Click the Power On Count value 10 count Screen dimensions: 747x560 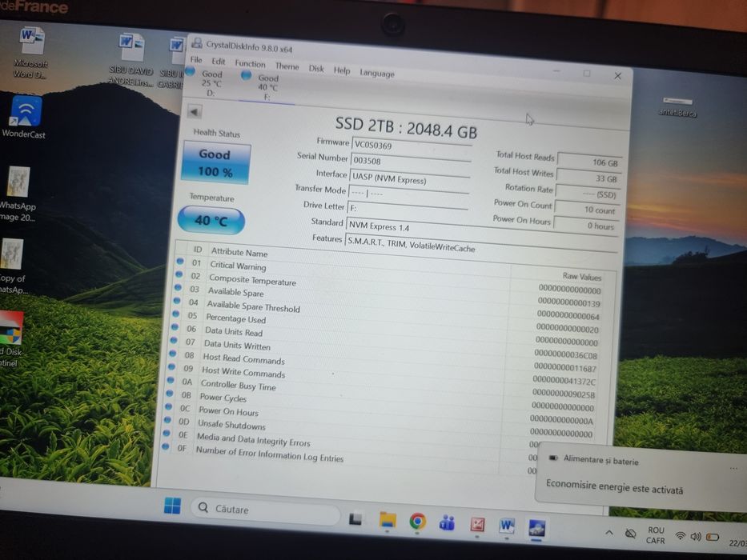(586, 209)
